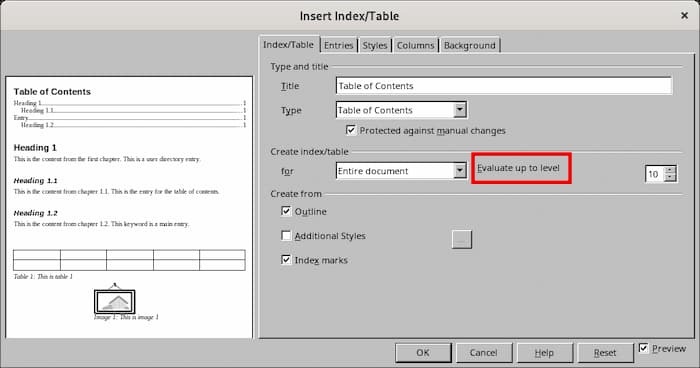Click 'Heading 1.1' bold title in preview

pyautogui.click(x=36, y=180)
